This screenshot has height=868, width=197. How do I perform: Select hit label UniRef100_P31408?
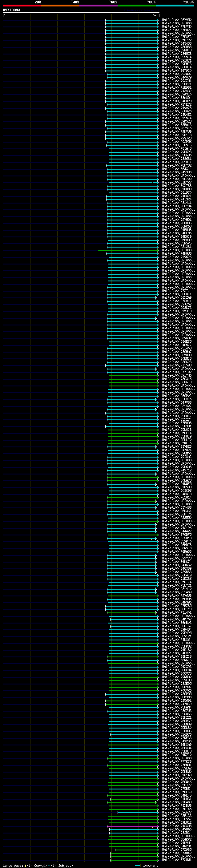coord(177,349)
